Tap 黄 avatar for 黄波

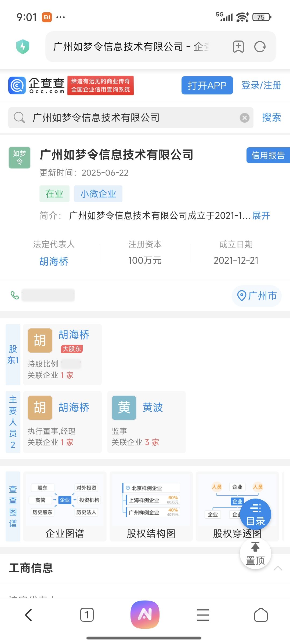(x=124, y=408)
